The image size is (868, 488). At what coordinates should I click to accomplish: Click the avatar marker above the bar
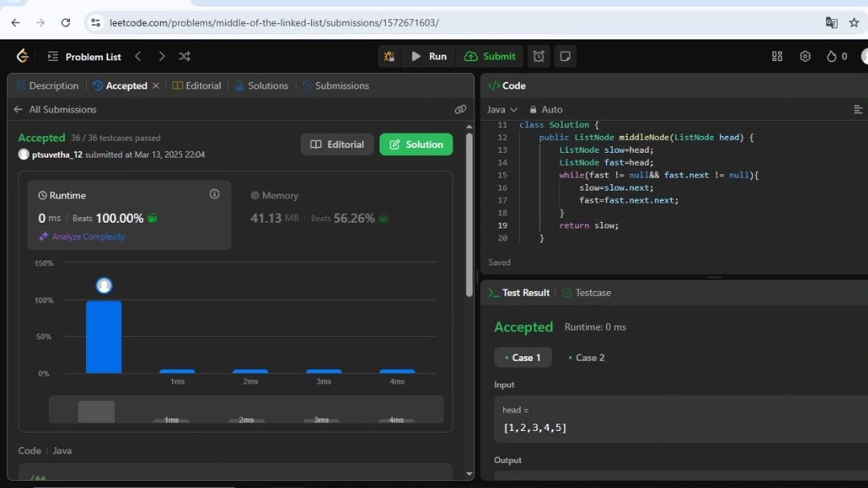(x=104, y=286)
